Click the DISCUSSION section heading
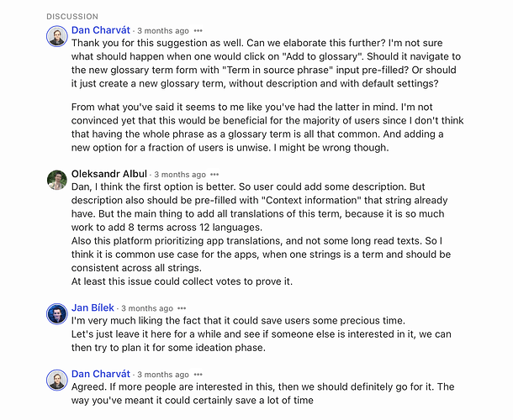This screenshot has height=420, width=513. tap(72, 17)
